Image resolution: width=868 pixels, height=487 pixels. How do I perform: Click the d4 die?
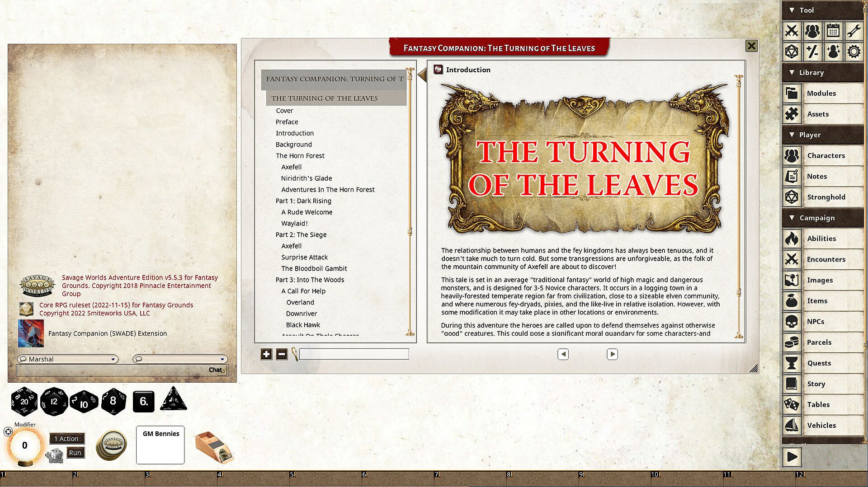pyautogui.click(x=173, y=399)
